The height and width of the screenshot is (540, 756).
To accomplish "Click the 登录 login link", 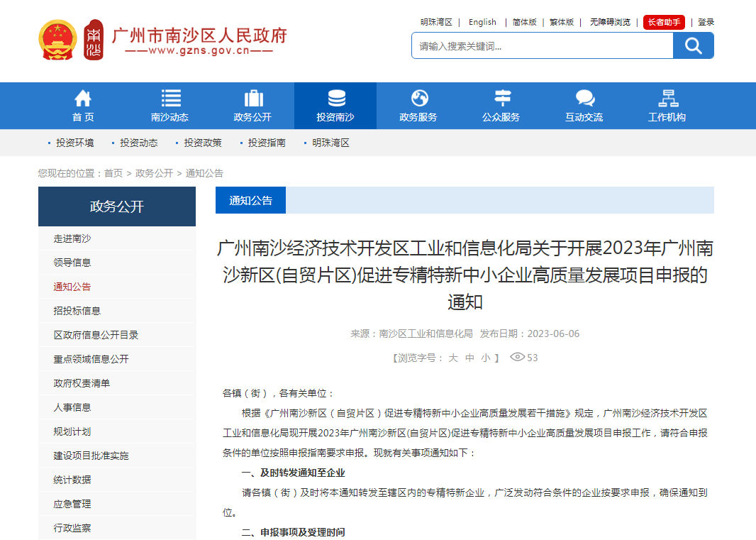I will 706,22.
